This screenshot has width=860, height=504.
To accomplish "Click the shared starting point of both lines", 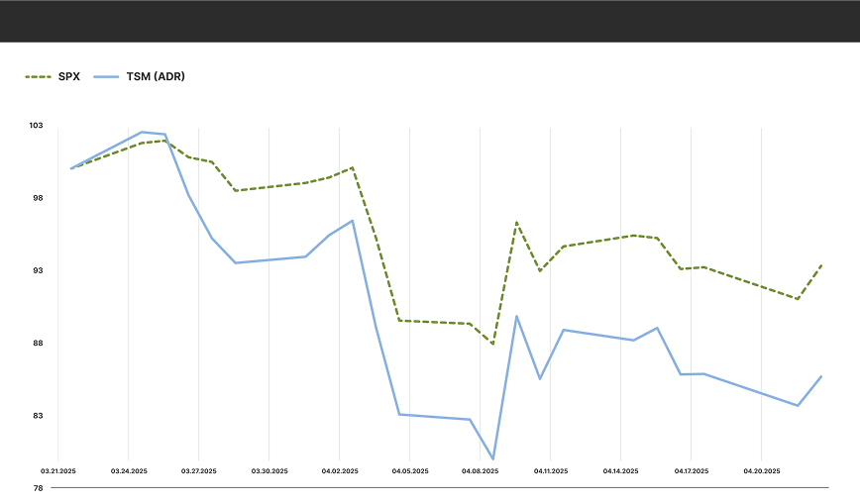I will tap(71, 168).
